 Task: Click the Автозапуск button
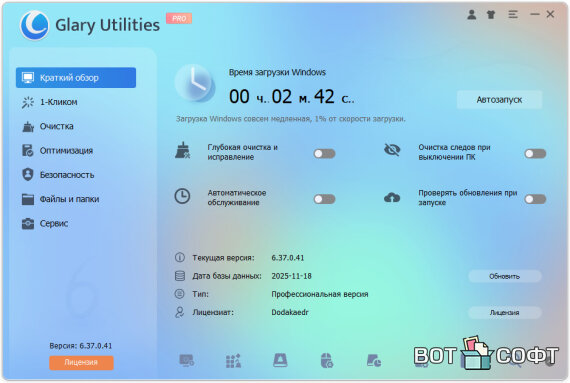click(x=499, y=100)
